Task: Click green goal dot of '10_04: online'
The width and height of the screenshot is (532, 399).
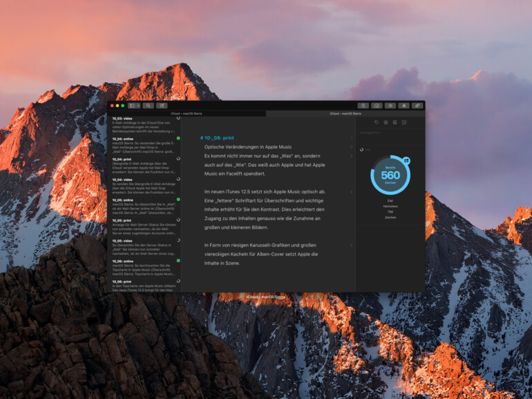Action: pos(178,138)
